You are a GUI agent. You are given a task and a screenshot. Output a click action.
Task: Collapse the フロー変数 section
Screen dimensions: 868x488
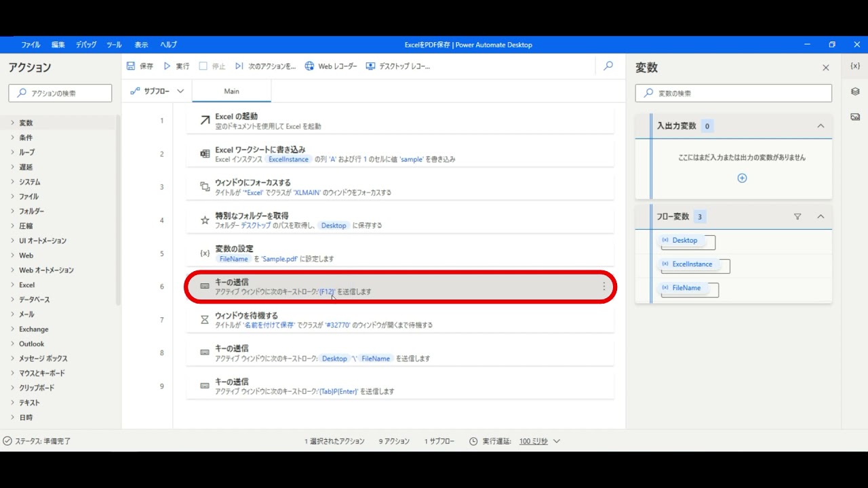[821, 217]
